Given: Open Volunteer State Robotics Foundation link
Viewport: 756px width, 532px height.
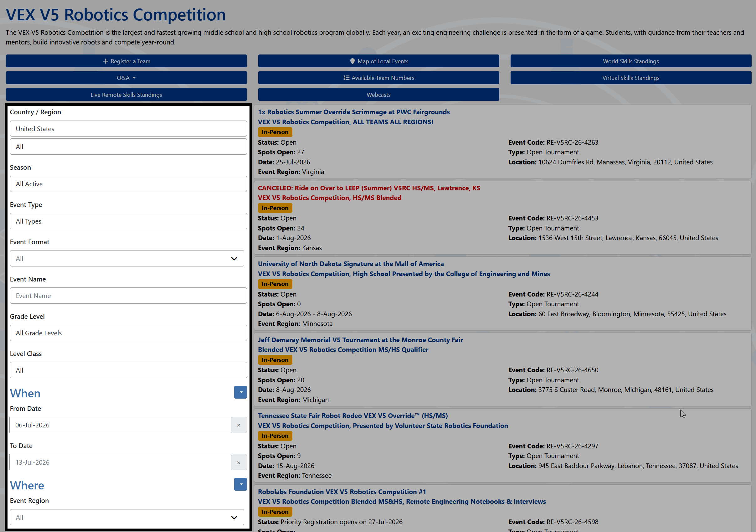Looking at the screenshot, I should [x=383, y=426].
